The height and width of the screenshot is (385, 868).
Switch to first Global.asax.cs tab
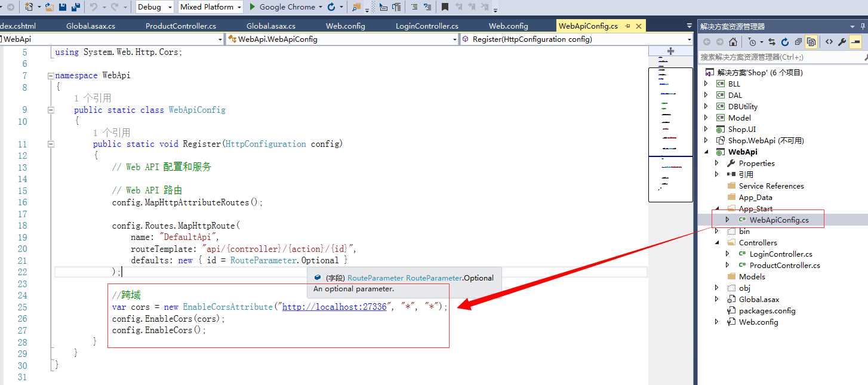click(x=91, y=26)
